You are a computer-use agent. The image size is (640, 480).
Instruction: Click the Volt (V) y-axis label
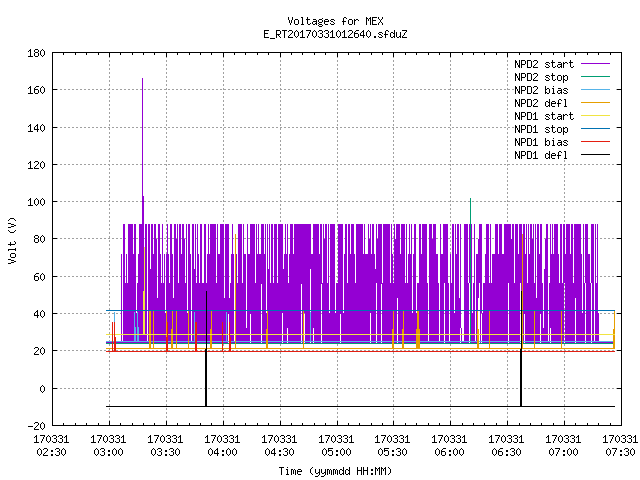(12, 240)
